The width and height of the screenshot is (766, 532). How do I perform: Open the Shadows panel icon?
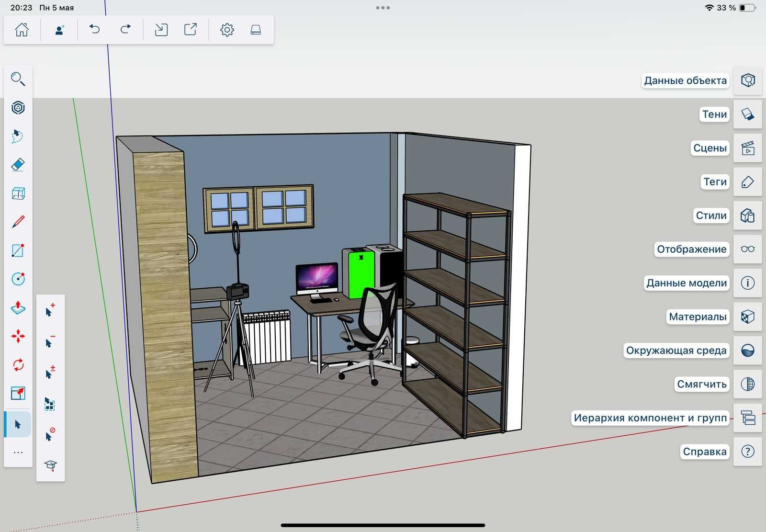pos(748,114)
